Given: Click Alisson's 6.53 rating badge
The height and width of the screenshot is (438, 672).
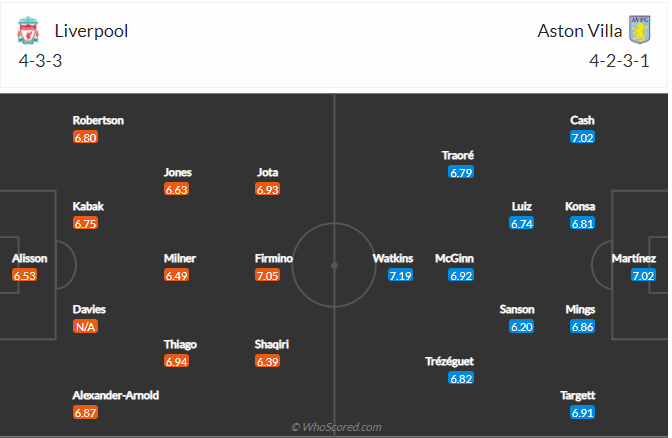Looking at the screenshot, I should click(x=24, y=275).
